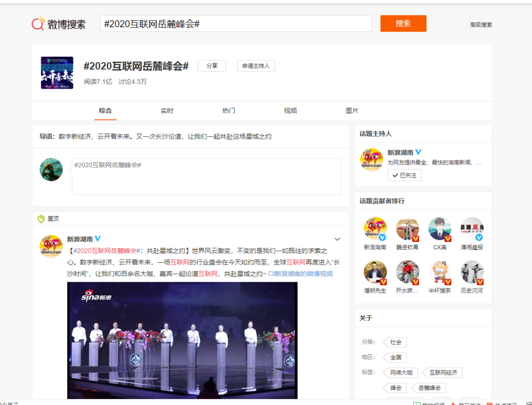Viewport: 532px width, 405px height.
Task: Play the Sina video in the pinned post
Action: coord(182,340)
